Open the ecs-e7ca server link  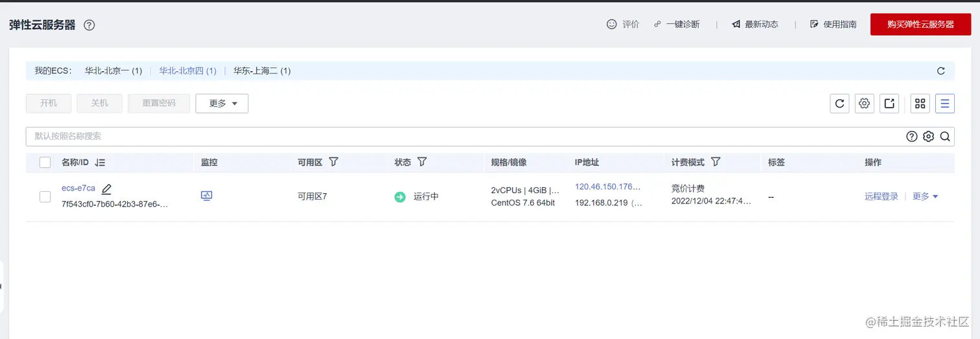tap(78, 189)
